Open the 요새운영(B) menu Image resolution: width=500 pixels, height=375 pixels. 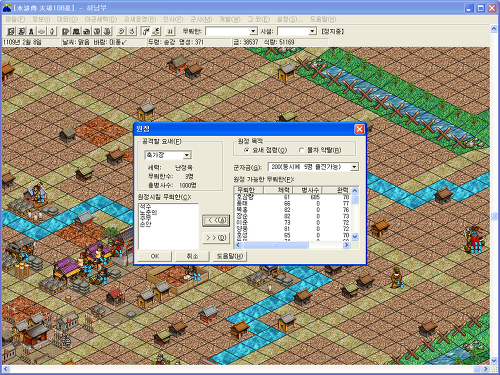pyautogui.click(x=140, y=19)
